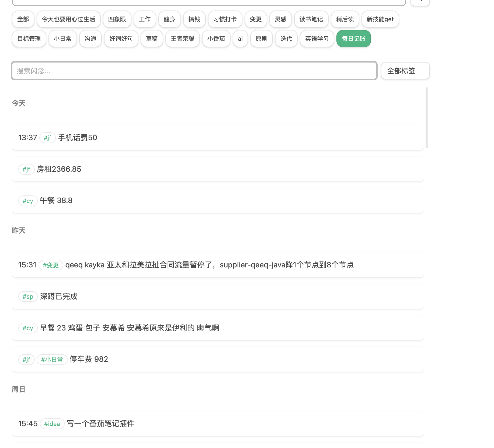Open the #jf tag on the phone bill note
The image size is (494, 448).
[x=47, y=137]
